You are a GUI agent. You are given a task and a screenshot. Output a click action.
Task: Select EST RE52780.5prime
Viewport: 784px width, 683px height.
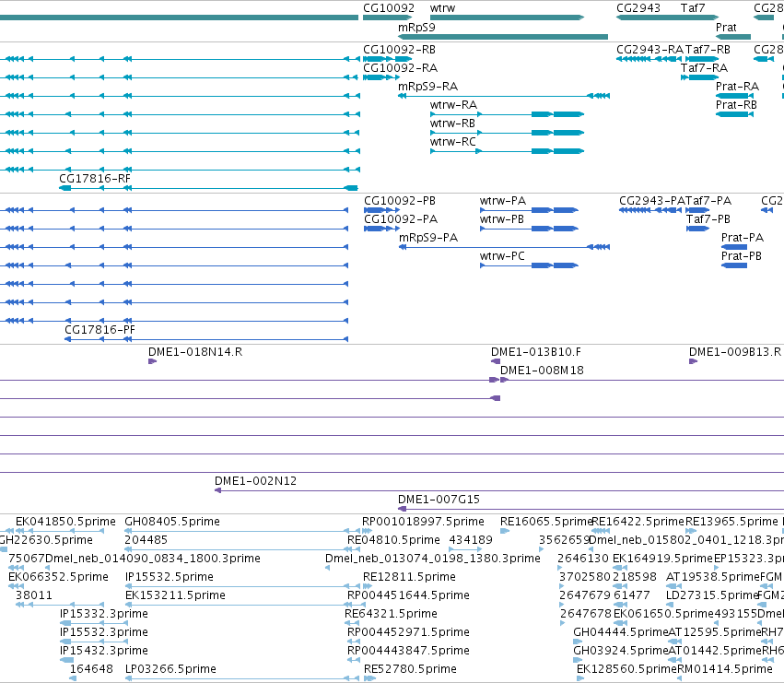point(410,669)
